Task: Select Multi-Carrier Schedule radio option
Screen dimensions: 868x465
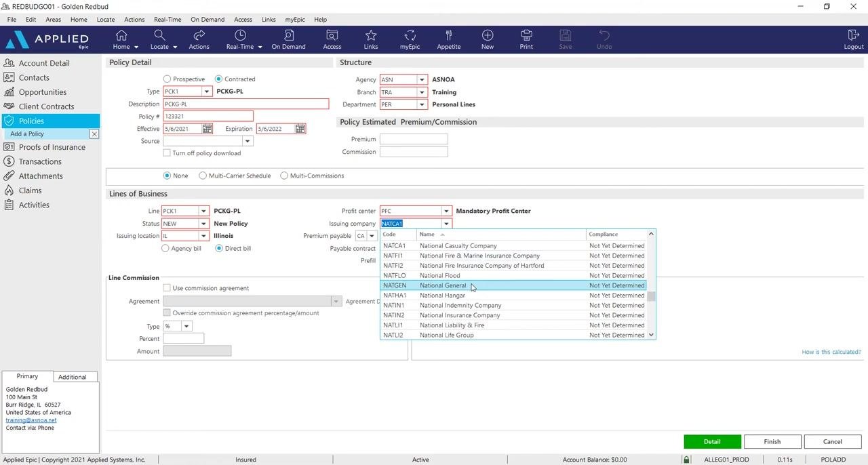Action: [x=203, y=176]
